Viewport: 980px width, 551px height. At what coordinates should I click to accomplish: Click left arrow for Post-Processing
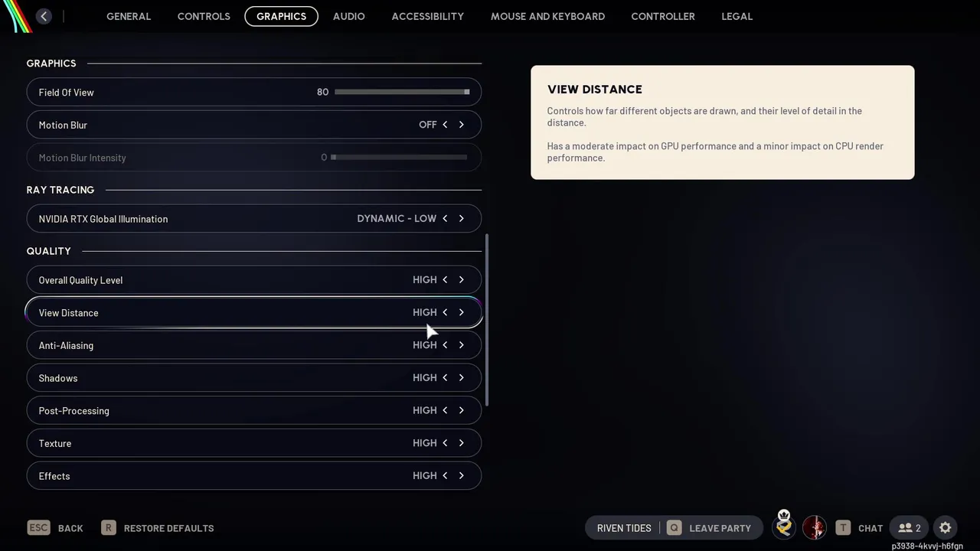tap(445, 410)
